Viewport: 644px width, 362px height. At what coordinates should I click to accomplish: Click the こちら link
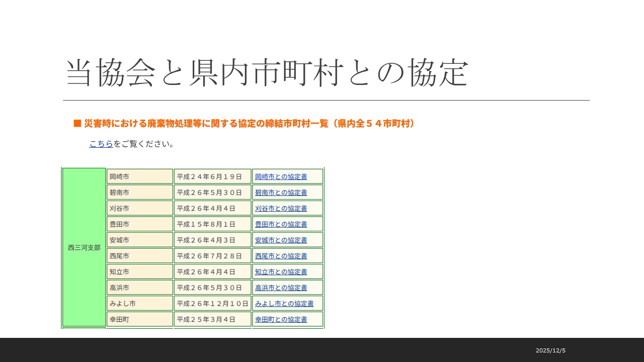101,144
